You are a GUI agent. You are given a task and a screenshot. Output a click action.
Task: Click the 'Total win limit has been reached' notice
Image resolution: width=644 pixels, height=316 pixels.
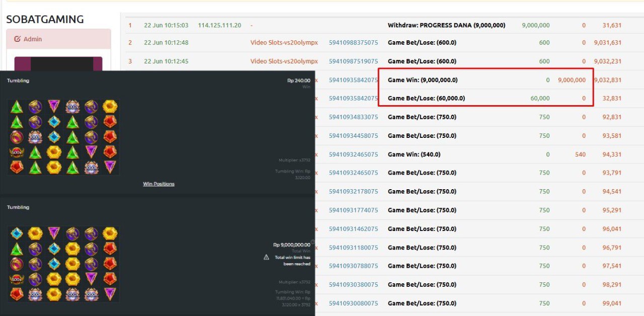click(293, 261)
